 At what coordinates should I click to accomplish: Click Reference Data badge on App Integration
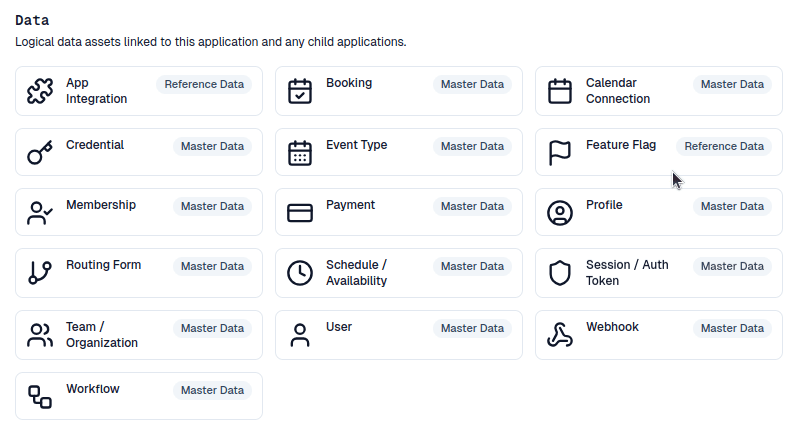click(x=204, y=84)
